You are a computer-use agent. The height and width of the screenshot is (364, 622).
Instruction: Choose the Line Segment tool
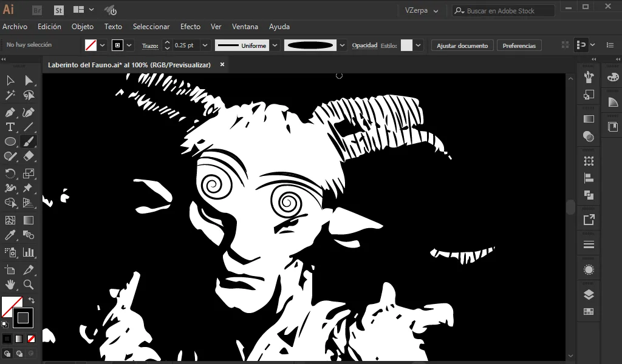(29, 127)
